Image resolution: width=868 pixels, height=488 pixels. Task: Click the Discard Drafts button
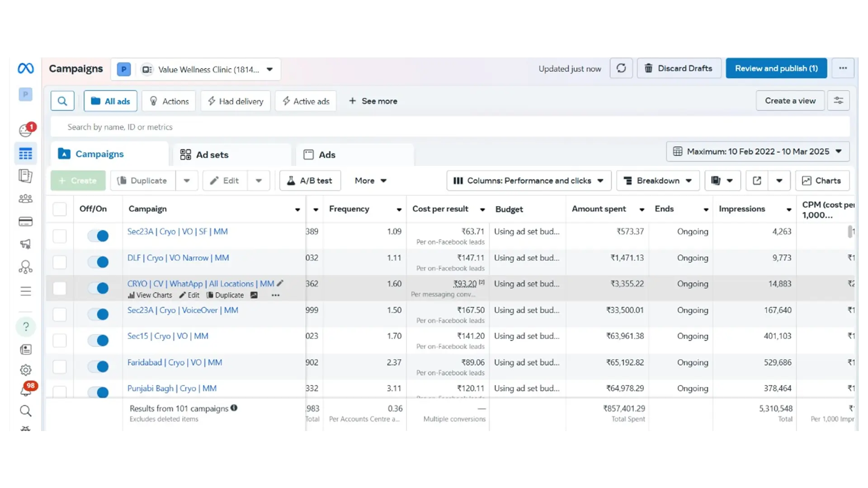679,68
